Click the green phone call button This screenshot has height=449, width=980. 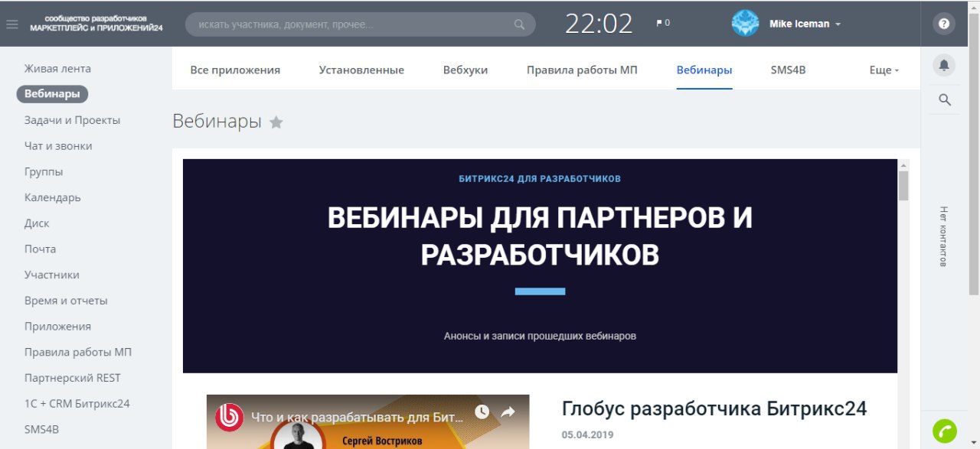point(944,431)
